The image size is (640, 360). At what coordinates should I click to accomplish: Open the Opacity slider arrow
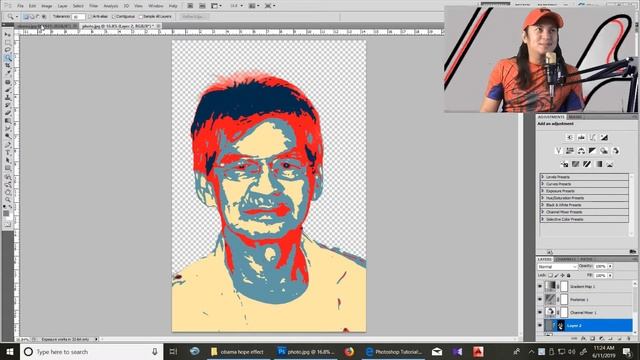[x=610, y=266]
